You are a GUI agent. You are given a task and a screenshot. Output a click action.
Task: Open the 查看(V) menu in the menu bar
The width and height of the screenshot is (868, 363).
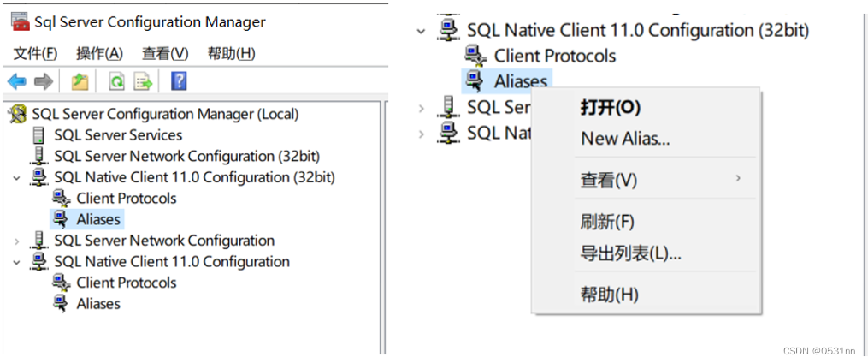pos(165,54)
